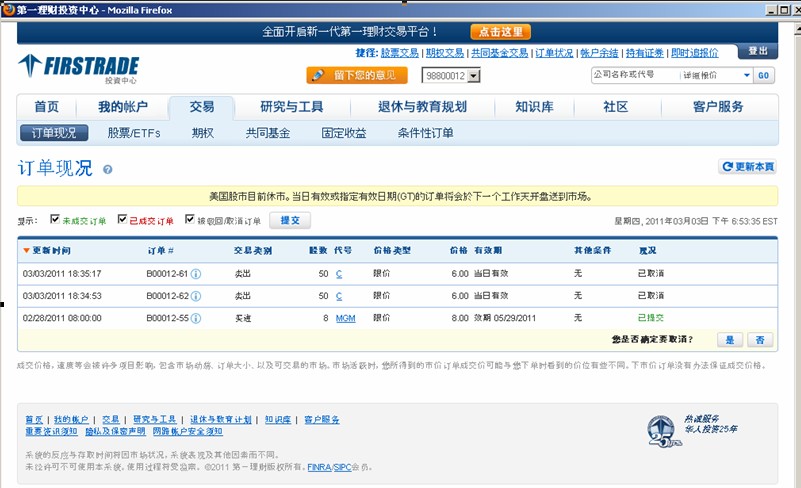Click the refresh page button 更新本页

pos(747,167)
